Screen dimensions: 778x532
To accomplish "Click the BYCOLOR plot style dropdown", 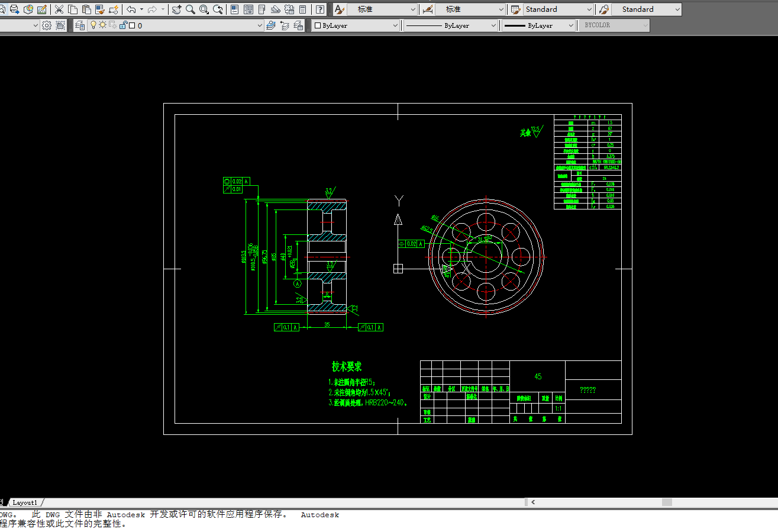I will pyautogui.click(x=613, y=25).
